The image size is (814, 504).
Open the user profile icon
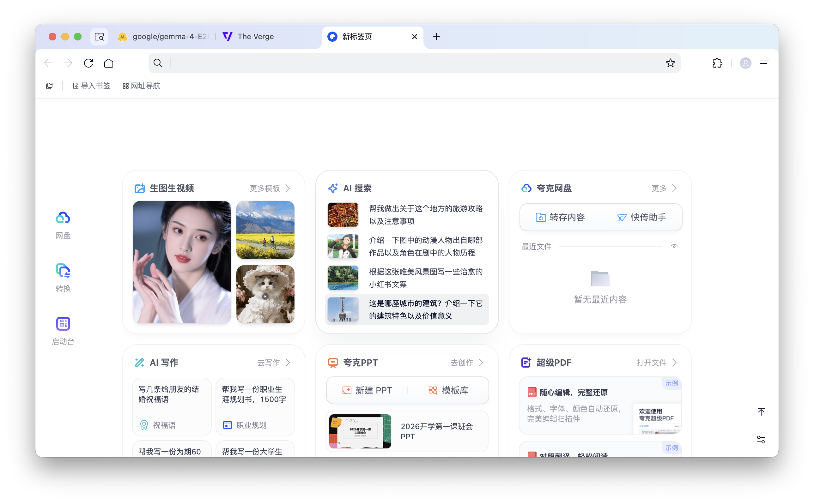coord(746,63)
